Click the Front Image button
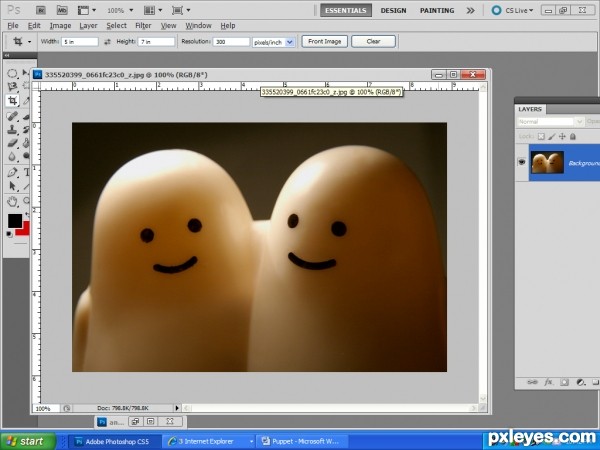This screenshot has width=600, height=450. click(x=324, y=41)
